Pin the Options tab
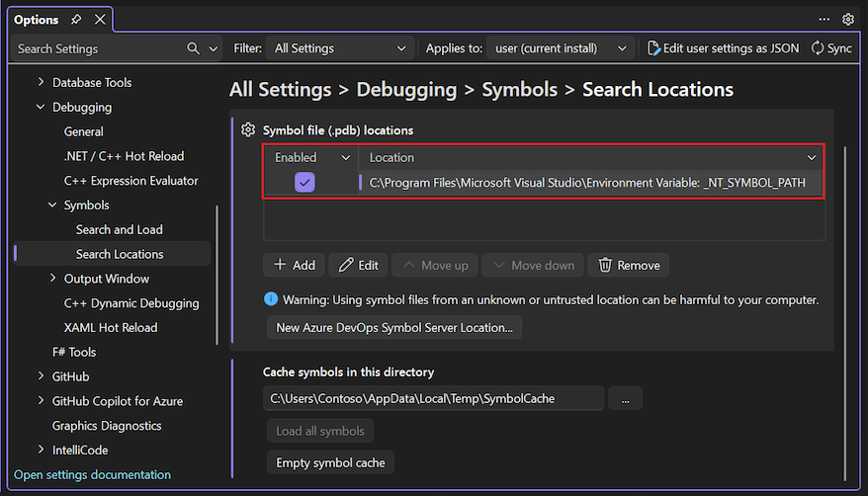The height and width of the screenshot is (496, 868). (77, 20)
